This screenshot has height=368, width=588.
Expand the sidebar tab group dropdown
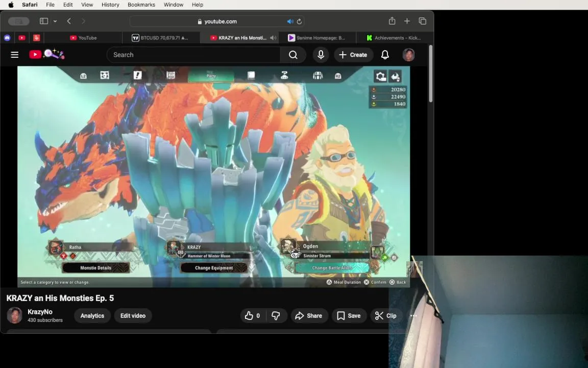point(55,21)
